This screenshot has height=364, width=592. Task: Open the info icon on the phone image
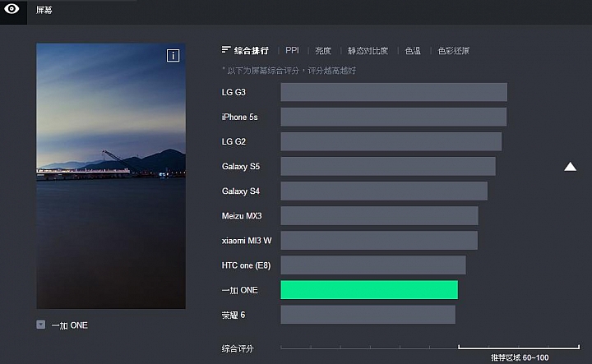tap(173, 55)
